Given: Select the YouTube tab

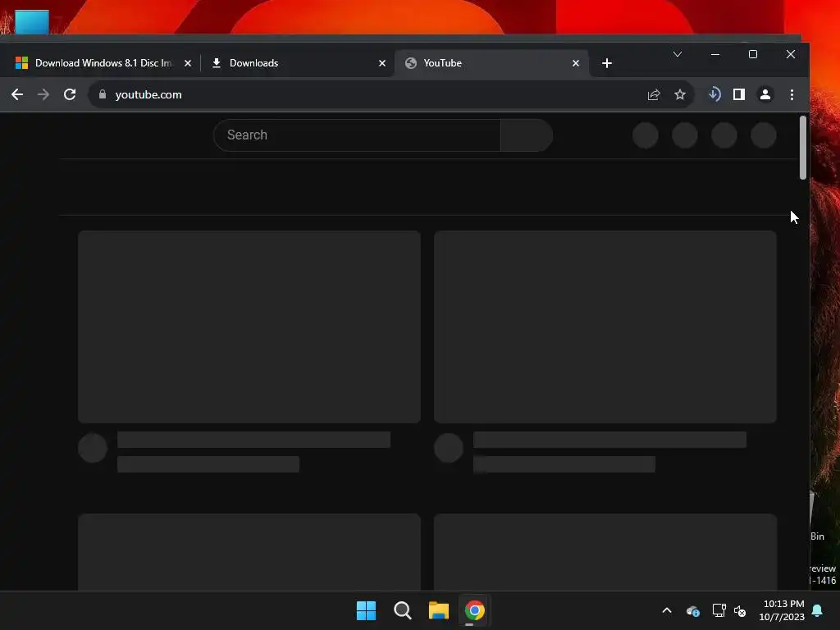Looking at the screenshot, I should tap(491, 63).
